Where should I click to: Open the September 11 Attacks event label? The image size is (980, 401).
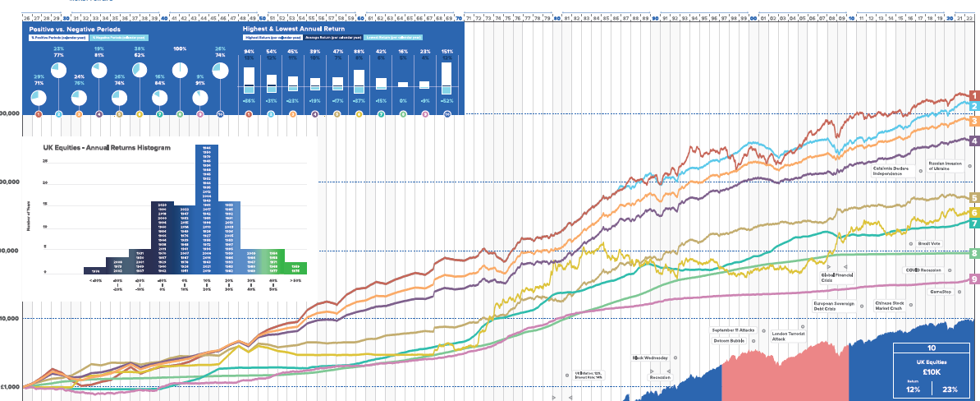pos(733,330)
